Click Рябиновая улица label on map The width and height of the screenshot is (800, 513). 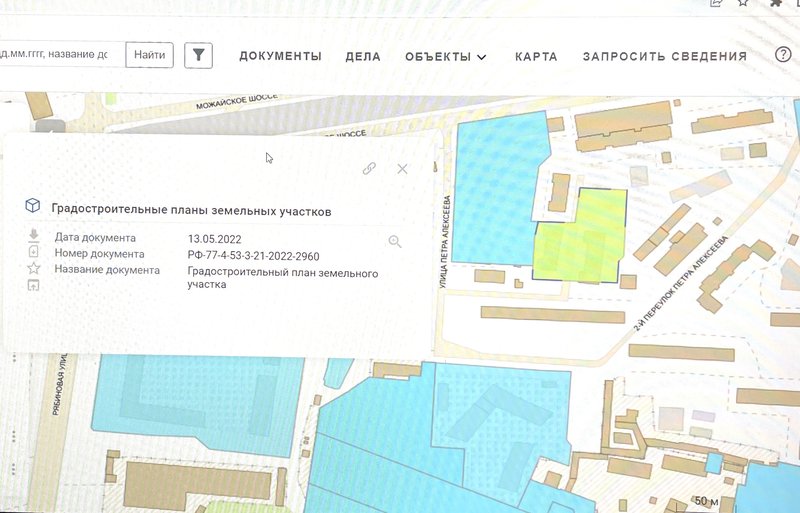tap(60, 384)
